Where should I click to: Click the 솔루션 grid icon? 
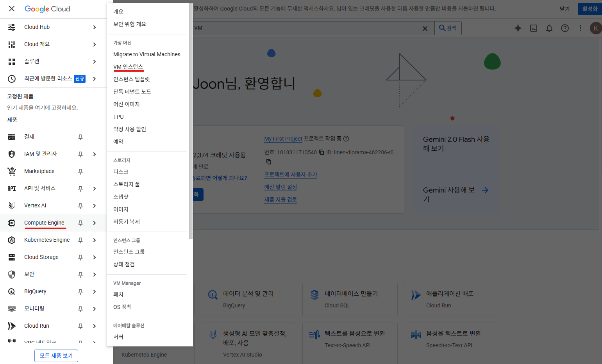(x=12, y=62)
